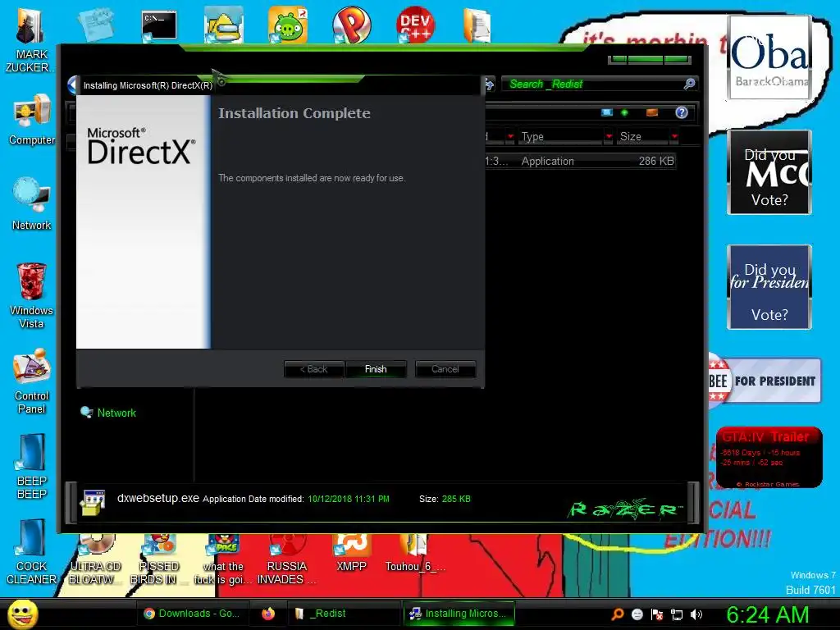The width and height of the screenshot is (840, 630).
Task: Open the DEV C++ desktop shortcut
Action: (x=415, y=25)
